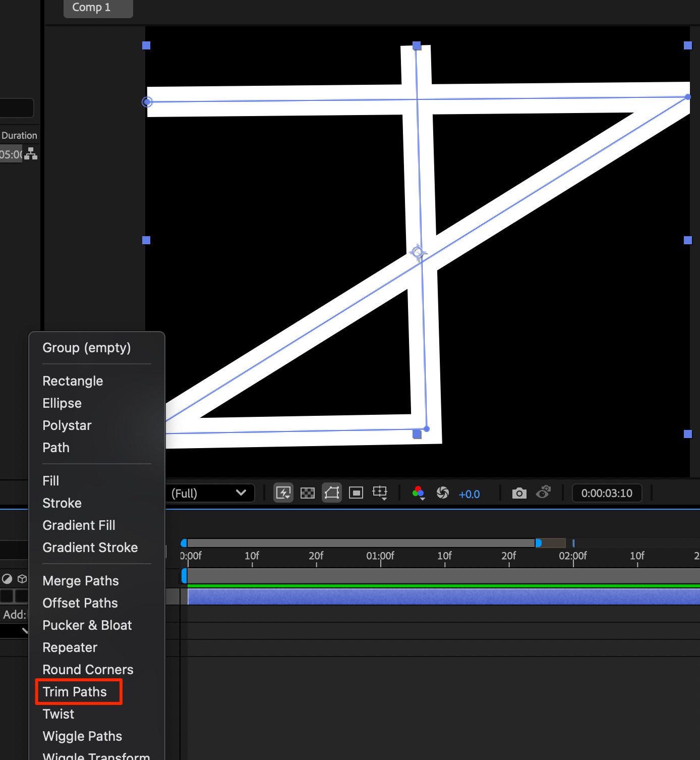This screenshot has height=760, width=700.
Task: Toggle Fast Previews icon in viewer toolbar
Action: coord(283,493)
